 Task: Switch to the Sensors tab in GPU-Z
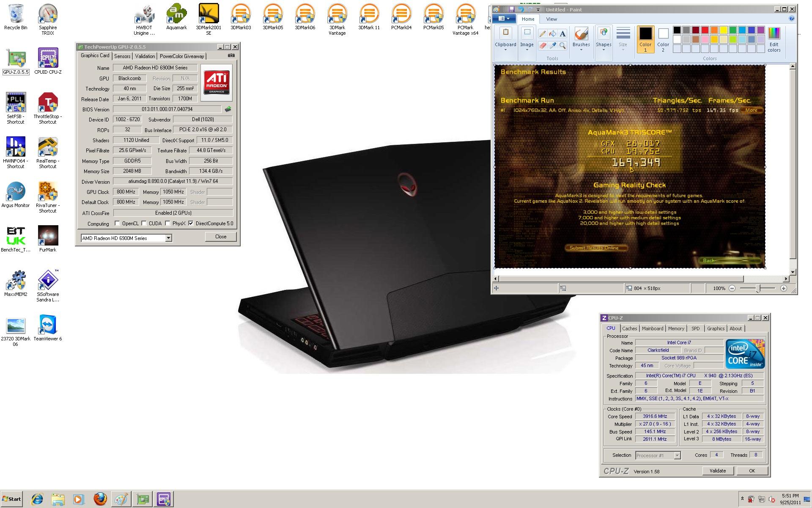point(122,56)
